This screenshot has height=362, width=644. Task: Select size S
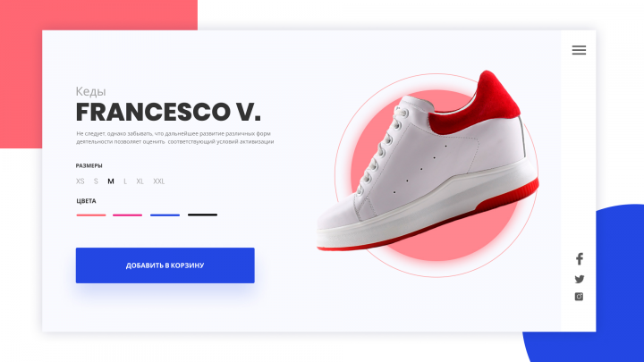tap(96, 181)
